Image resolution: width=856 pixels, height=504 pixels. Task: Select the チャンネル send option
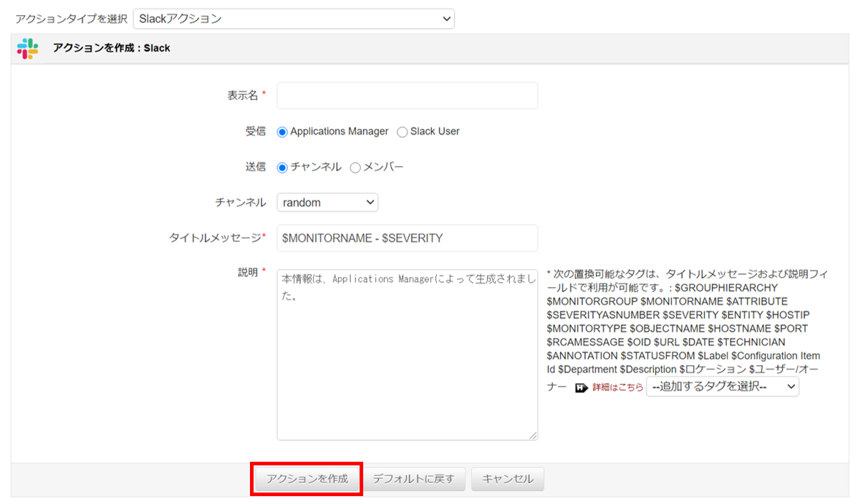[282, 168]
